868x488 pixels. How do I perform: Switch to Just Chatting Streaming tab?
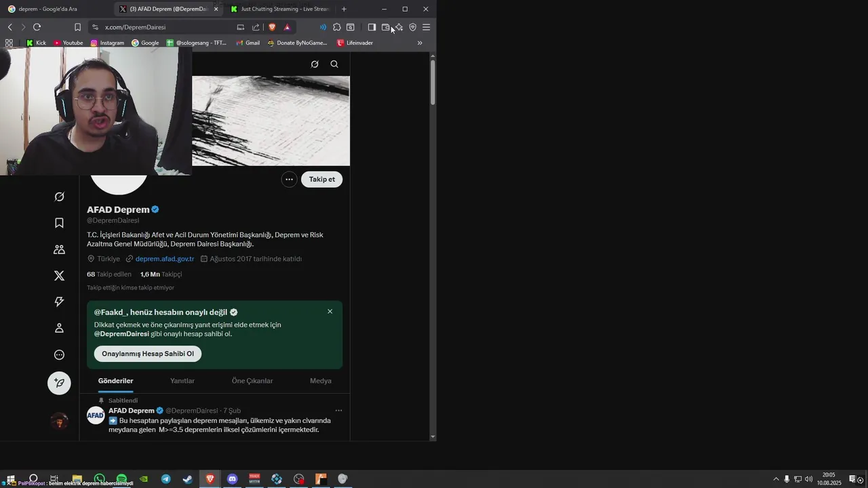[x=281, y=9]
